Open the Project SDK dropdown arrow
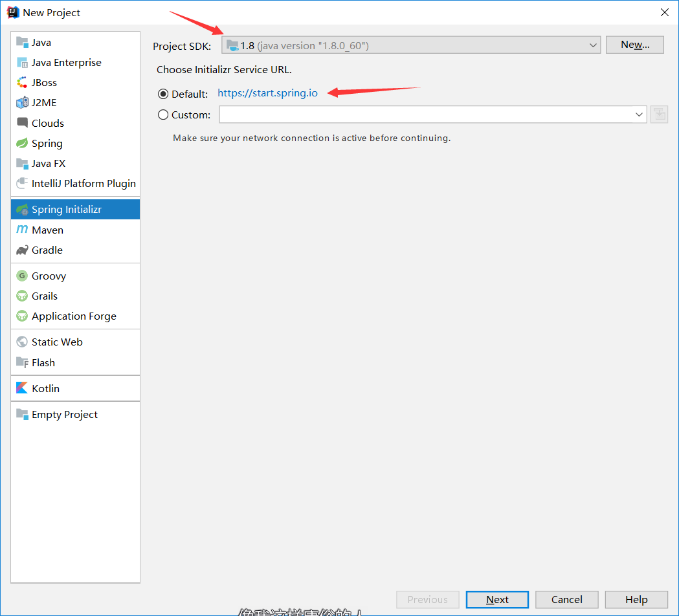679x616 pixels. pyautogui.click(x=593, y=45)
